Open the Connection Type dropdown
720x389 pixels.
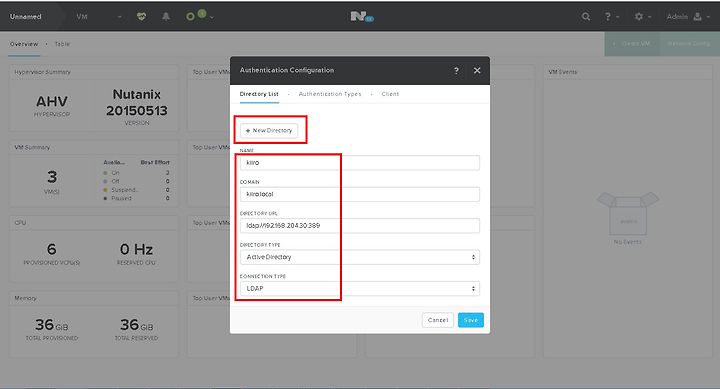tap(360, 288)
